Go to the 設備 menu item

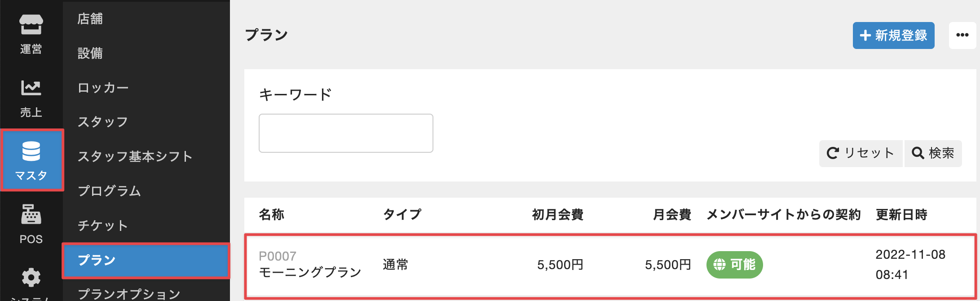click(90, 53)
